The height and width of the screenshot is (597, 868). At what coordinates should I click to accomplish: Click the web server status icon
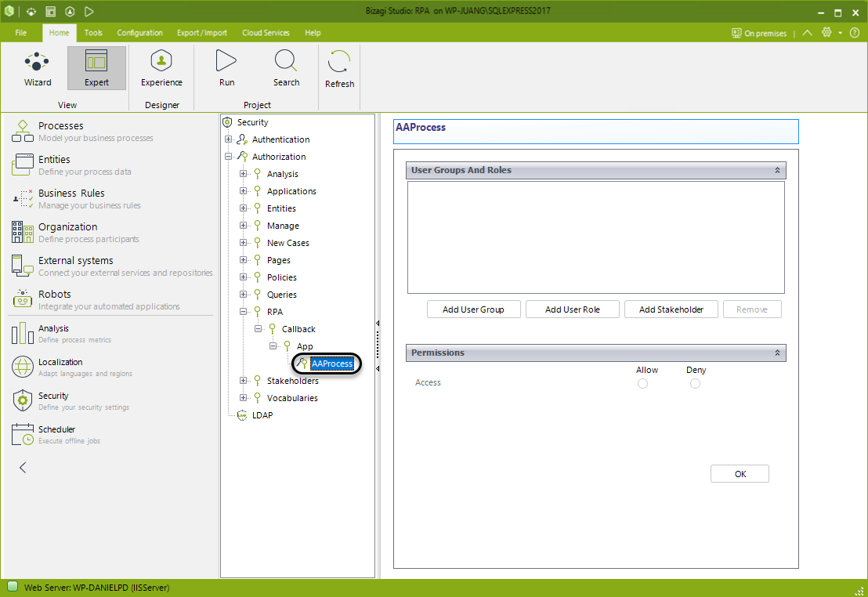[13, 587]
